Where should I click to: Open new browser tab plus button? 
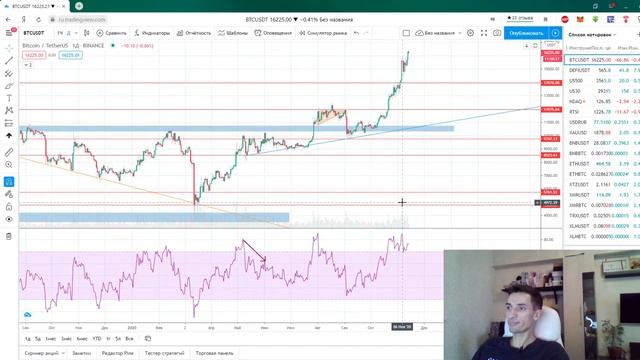(79, 6)
